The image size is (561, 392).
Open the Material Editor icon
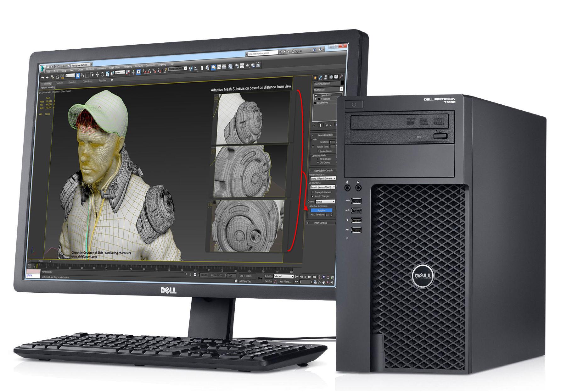click(x=230, y=66)
